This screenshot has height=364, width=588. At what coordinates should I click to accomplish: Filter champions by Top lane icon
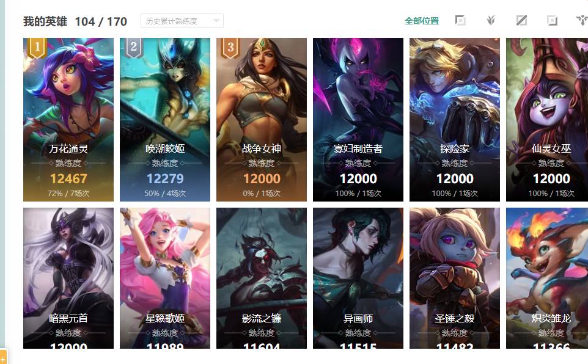coord(460,21)
